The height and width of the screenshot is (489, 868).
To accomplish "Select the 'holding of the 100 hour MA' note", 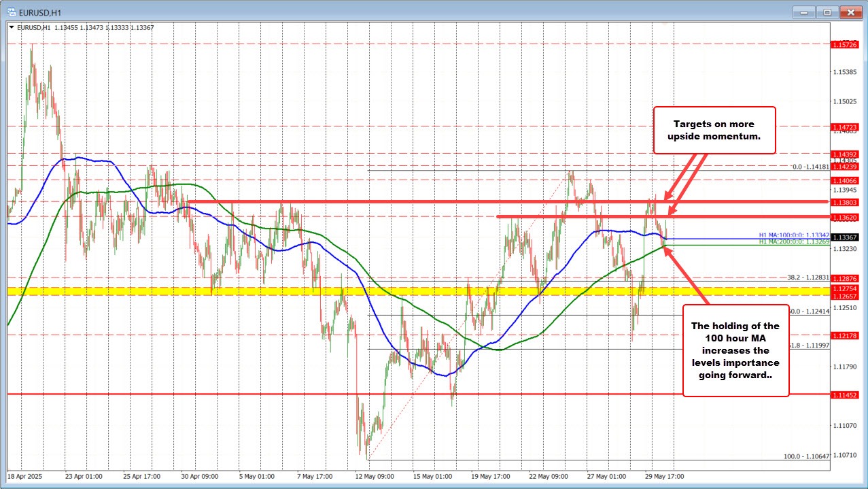I will point(735,351).
